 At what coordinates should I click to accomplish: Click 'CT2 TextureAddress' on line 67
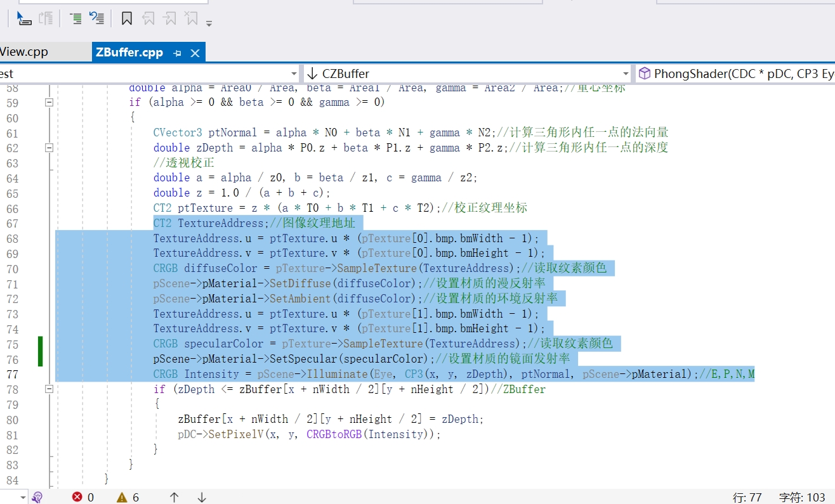pyautogui.click(x=210, y=223)
